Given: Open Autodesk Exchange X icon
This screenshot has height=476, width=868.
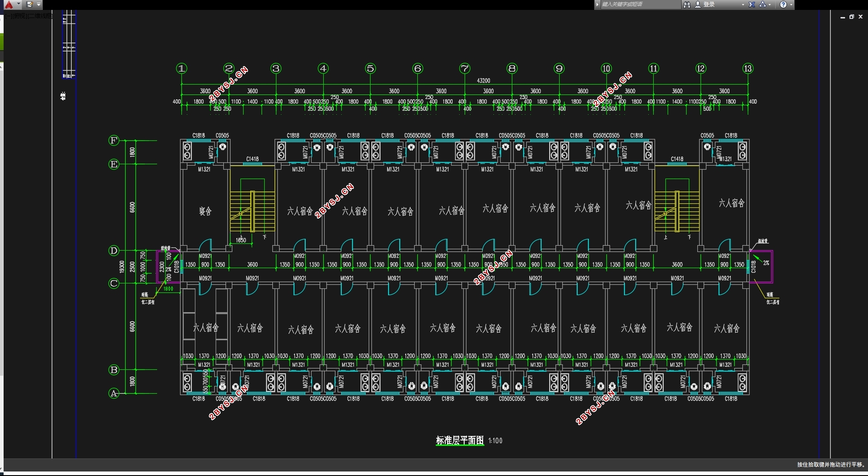Looking at the screenshot, I should [751, 4].
